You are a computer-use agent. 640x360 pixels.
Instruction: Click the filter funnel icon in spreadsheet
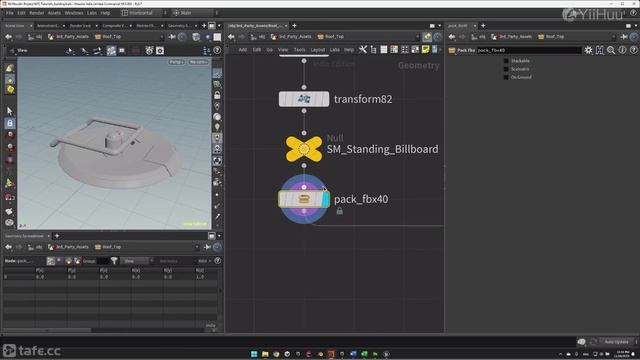(x=114, y=260)
